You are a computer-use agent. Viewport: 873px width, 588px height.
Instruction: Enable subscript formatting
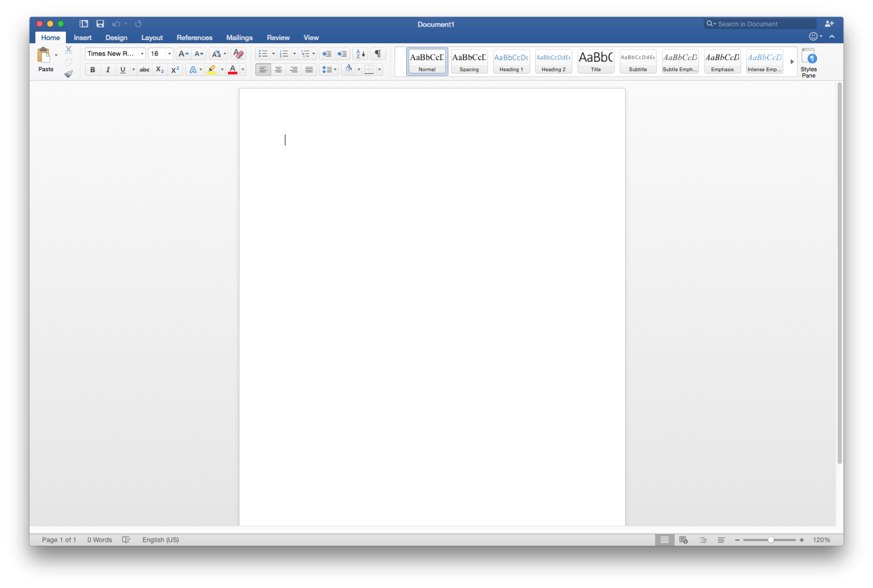click(x=158, y=69)
